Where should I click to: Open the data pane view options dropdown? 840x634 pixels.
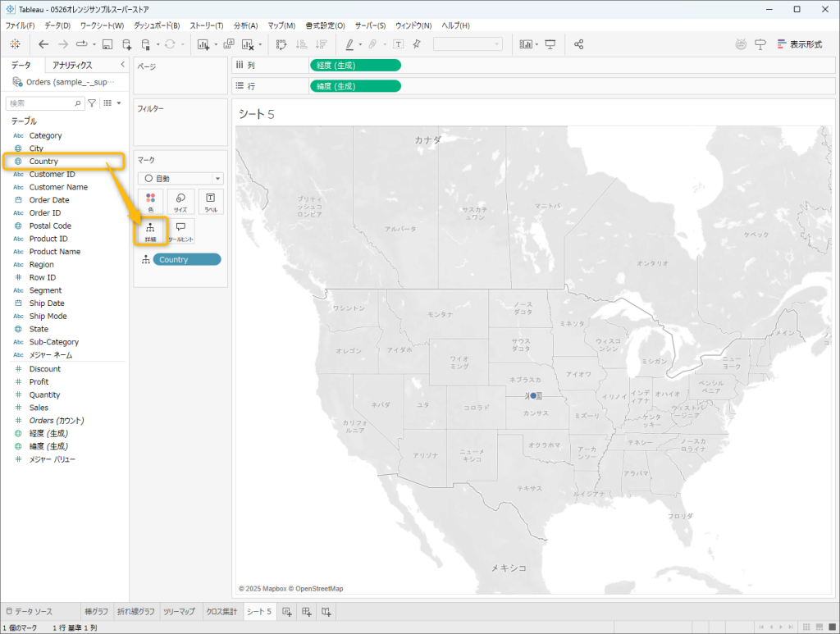(113, 103)
